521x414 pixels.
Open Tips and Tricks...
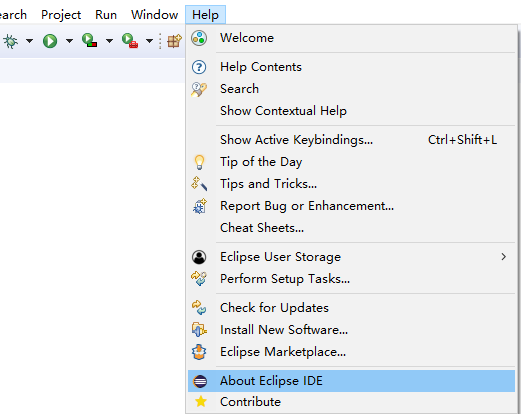coord(351,184)
